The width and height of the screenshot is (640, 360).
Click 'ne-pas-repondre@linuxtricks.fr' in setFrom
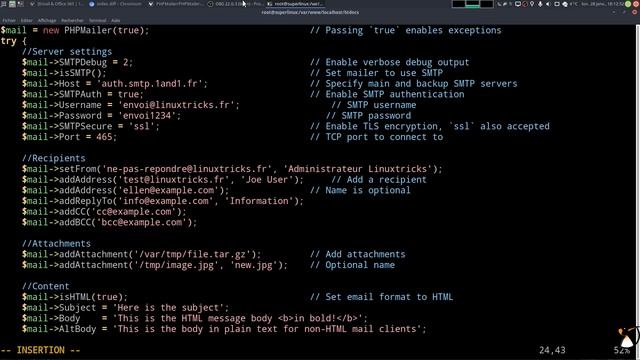(x=187, y=169)
